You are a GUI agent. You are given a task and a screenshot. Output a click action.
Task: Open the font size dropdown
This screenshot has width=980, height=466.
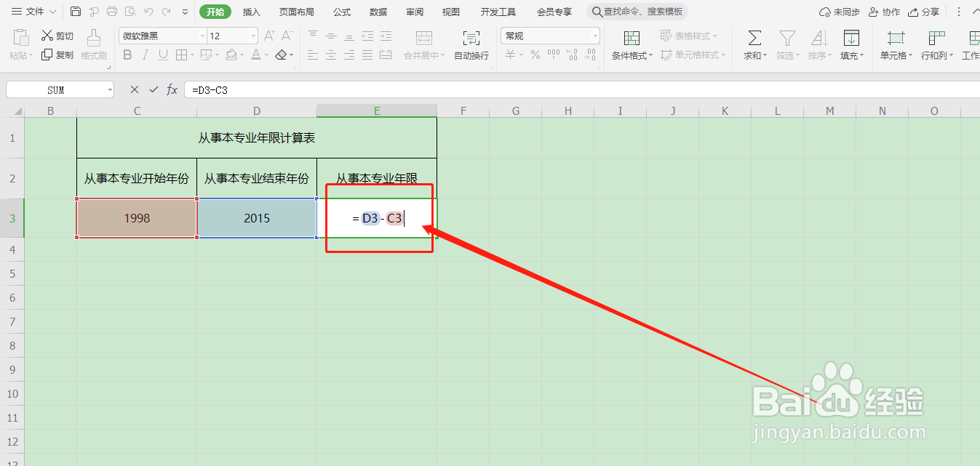[252, 35]
